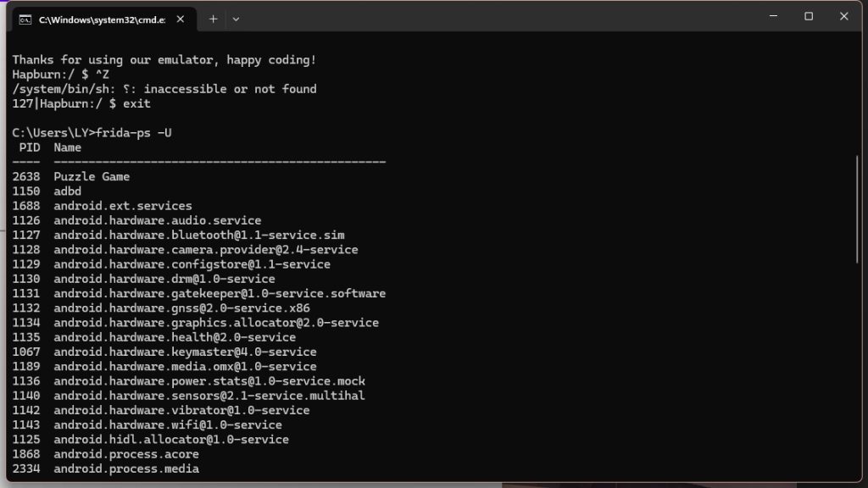Click the frida-ps -U command line
The width and height of the screenshot is (868, 488).
tap(92, 133)
